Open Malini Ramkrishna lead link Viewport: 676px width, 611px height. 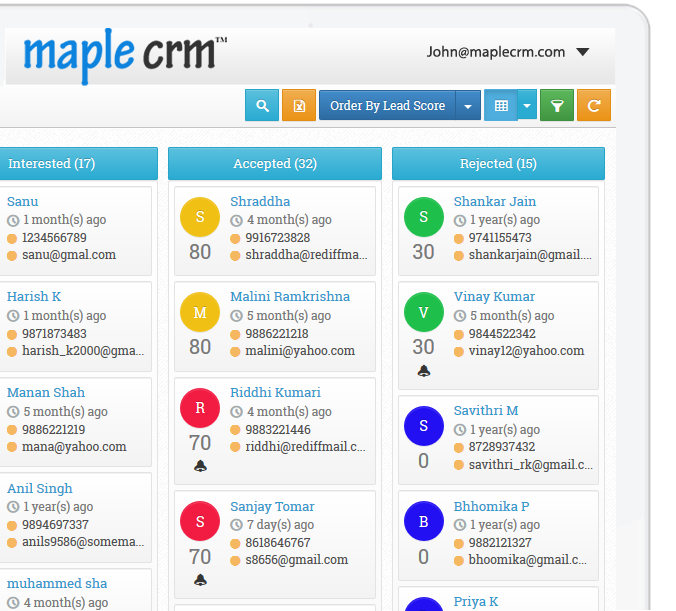[x=290, y=297]
